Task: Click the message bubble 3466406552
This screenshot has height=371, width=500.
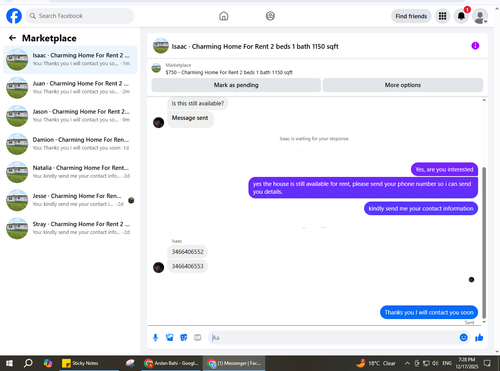Action: tap(187, 252)
